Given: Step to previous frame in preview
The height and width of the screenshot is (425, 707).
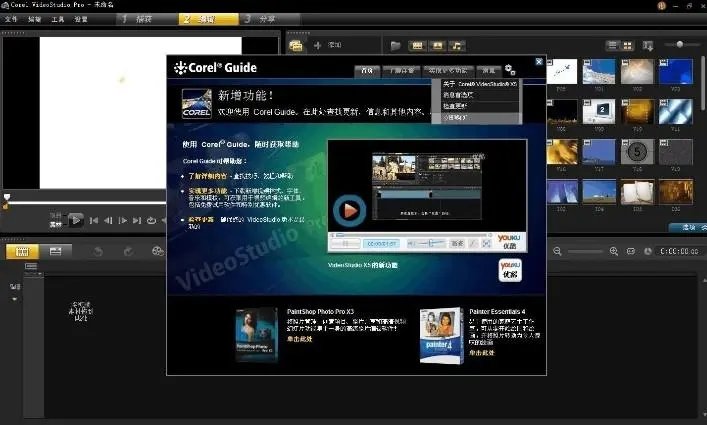Looking at the screenshot, I should 108,220.
